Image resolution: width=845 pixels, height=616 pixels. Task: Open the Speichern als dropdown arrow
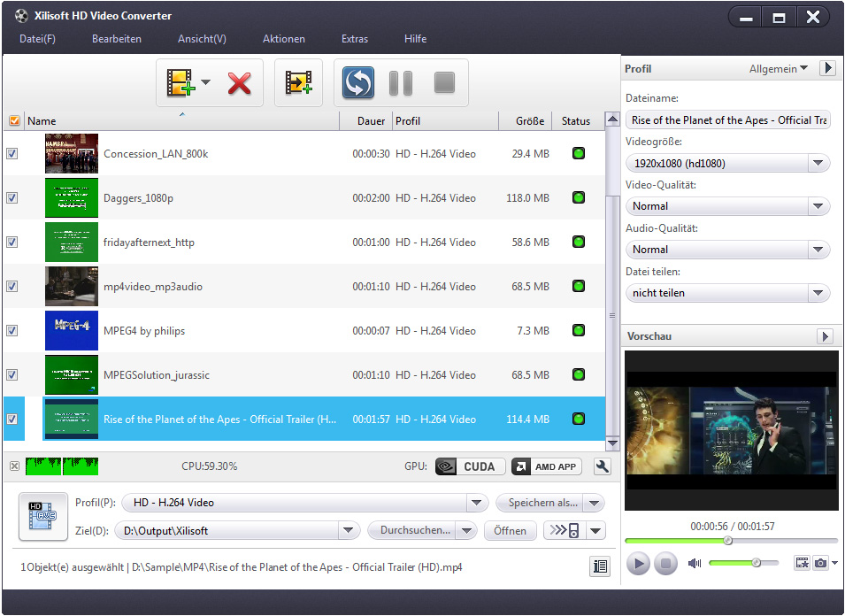[x=594, y=503]
